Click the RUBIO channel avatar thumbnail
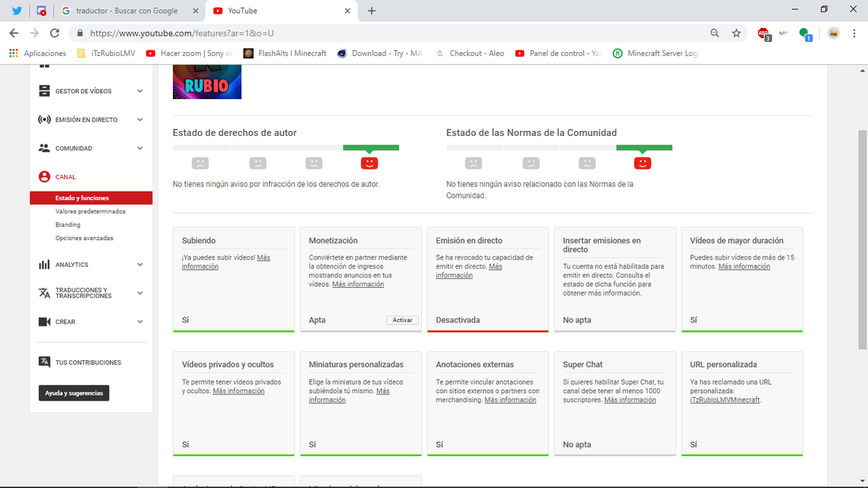 point(207,82)
